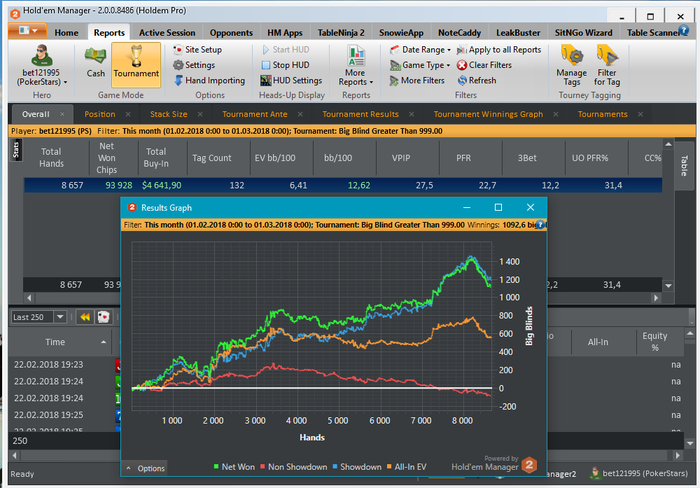Open the HM Apps tab

tap(285, 33)
